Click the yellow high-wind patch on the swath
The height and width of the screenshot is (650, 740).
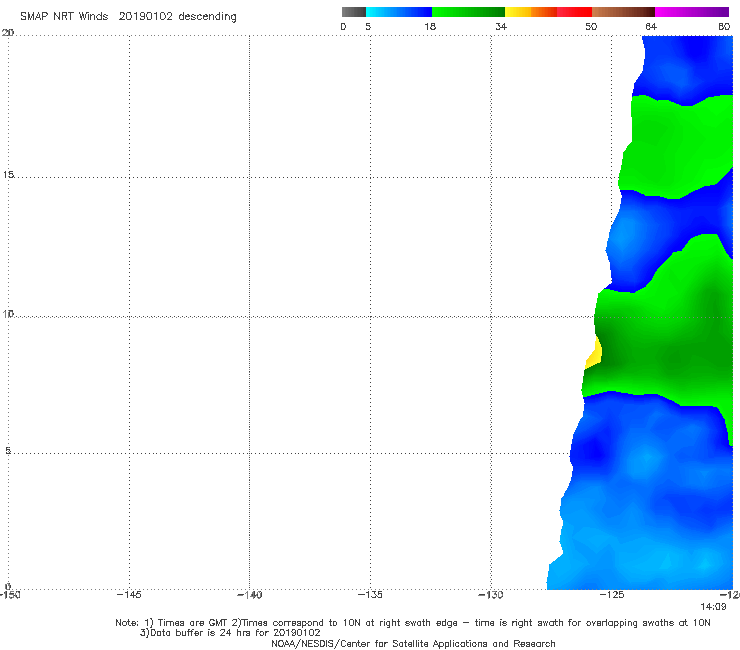(x=595, y=355)
